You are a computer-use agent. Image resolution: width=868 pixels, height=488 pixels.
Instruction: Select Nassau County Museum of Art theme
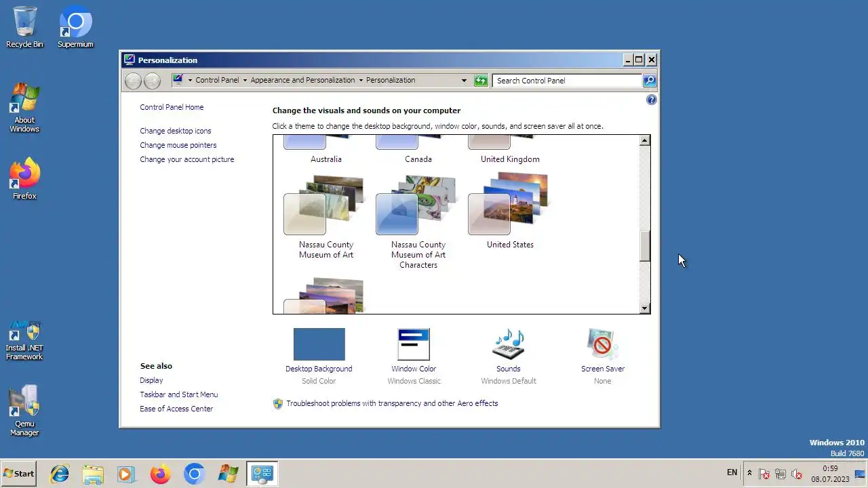click(x=326, y=218)
